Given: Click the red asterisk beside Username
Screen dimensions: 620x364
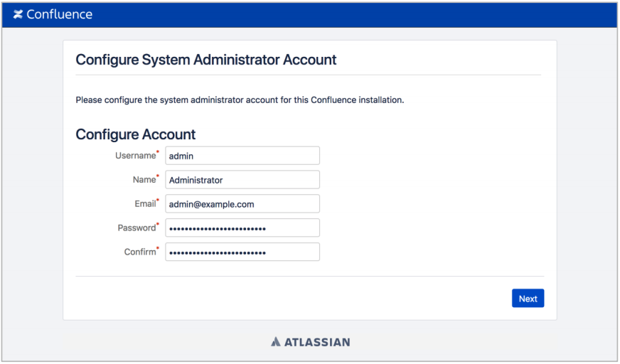Looking at the screenshot, I should tap(157, 151).
